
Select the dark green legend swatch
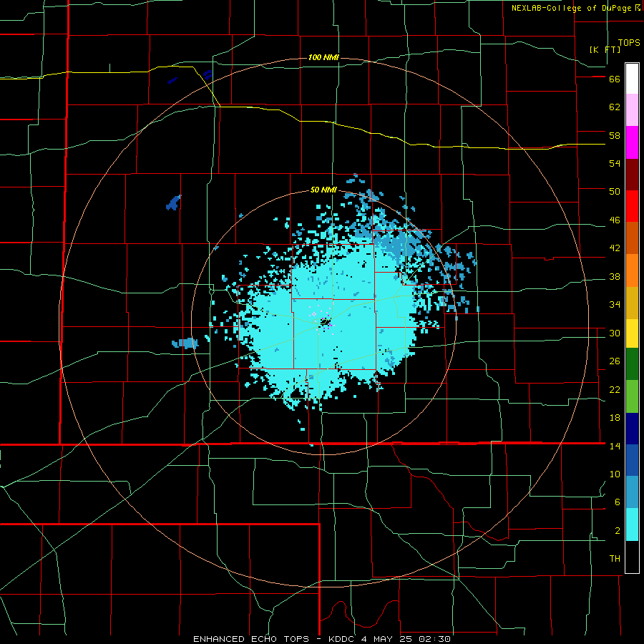tap(632, 364)
